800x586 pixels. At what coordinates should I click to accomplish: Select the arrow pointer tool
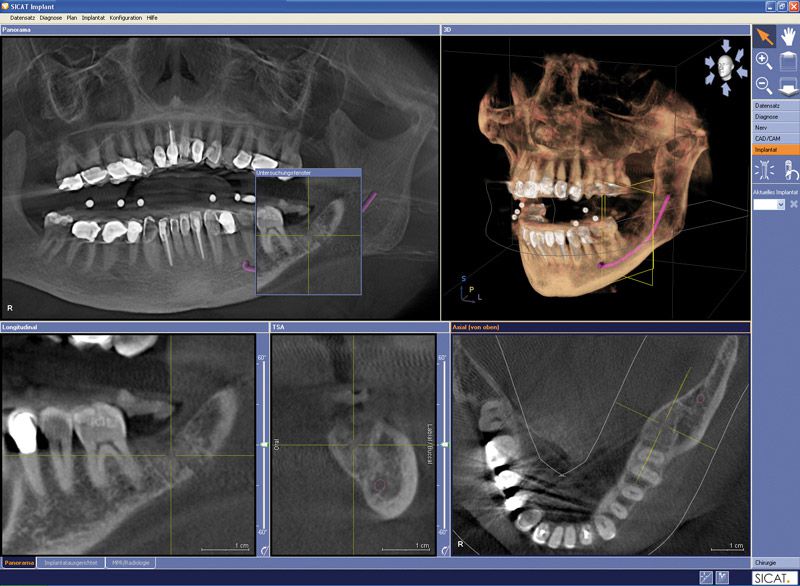tap(764, 36)
